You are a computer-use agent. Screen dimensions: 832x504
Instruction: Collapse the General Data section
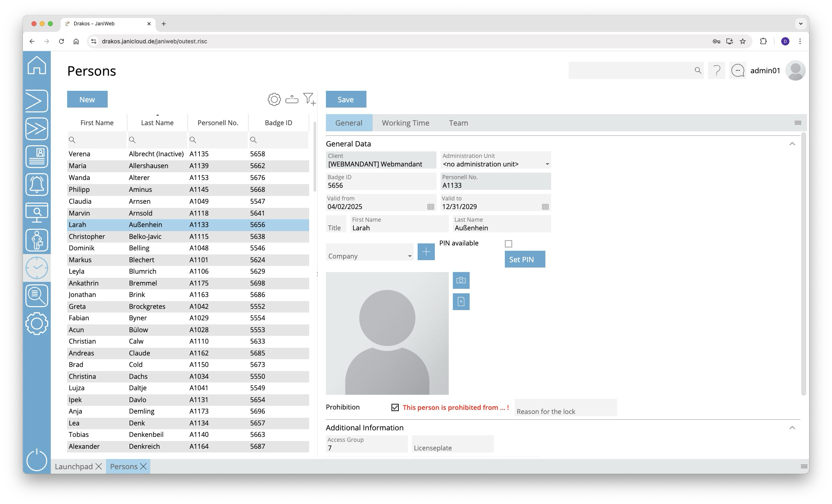tap(792, 144)
